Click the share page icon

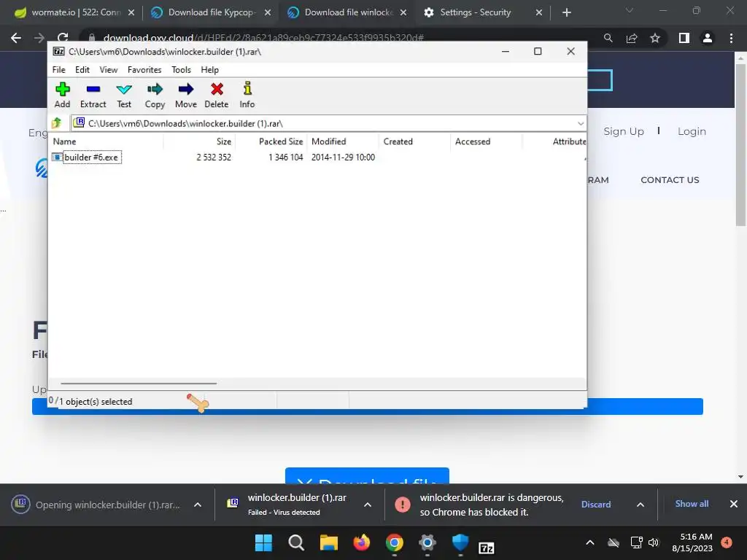pyautogui.click(x=632, y=38)
